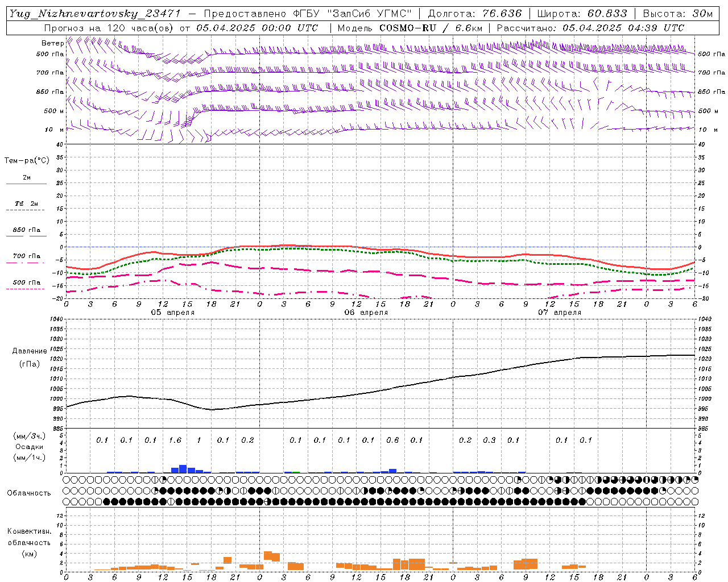Click the Долгота: 76.636 header value
This screenshot has height=582, width=728.
474,14
